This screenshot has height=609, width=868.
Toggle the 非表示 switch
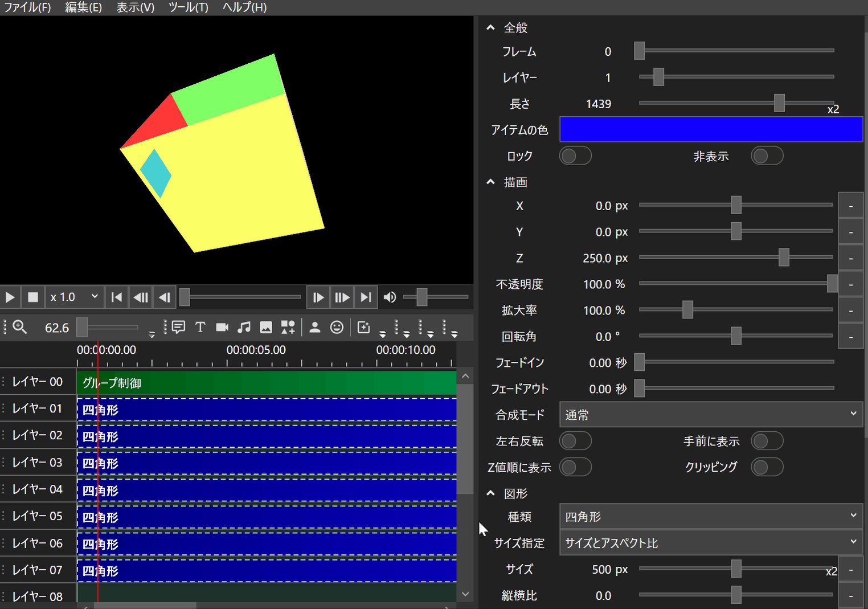click(x=767, y=156)
